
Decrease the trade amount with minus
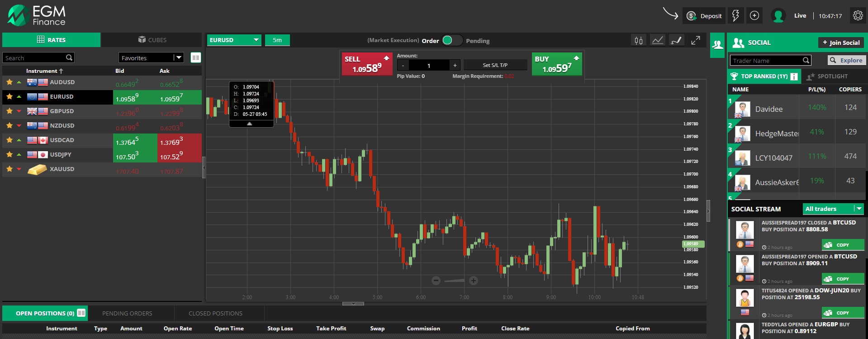pos(403,65)
